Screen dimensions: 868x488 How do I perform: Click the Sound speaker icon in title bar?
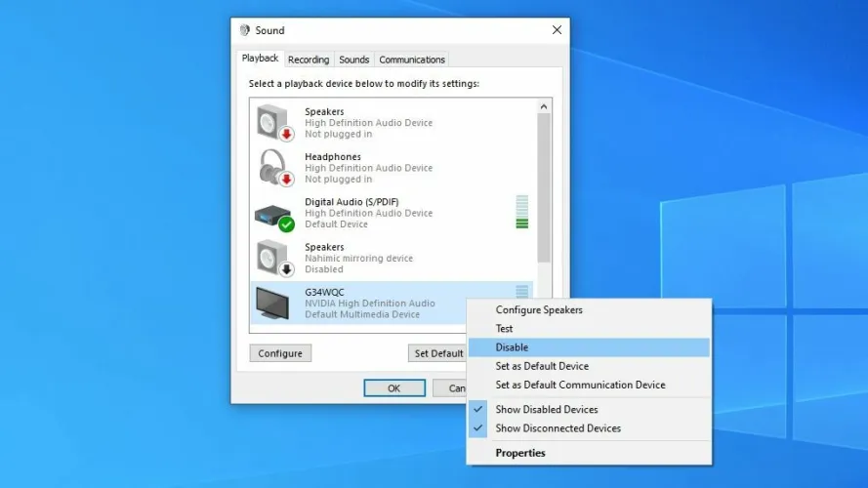coord(245,30)
